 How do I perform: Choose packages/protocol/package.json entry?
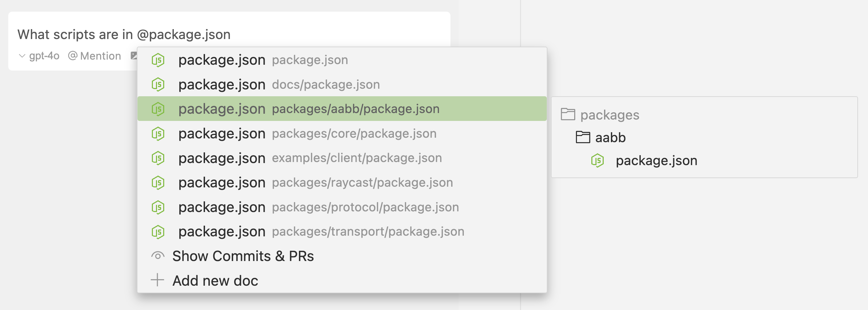click(365, 207)
